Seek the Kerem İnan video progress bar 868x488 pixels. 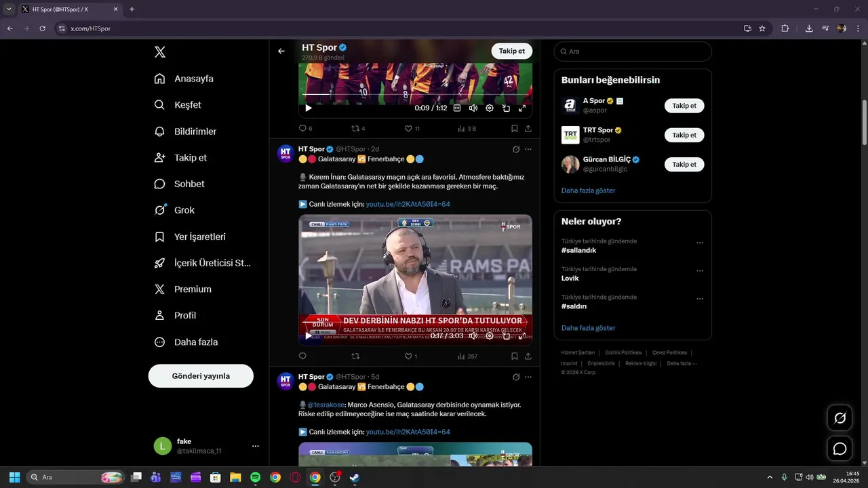(x=415, y=323)
